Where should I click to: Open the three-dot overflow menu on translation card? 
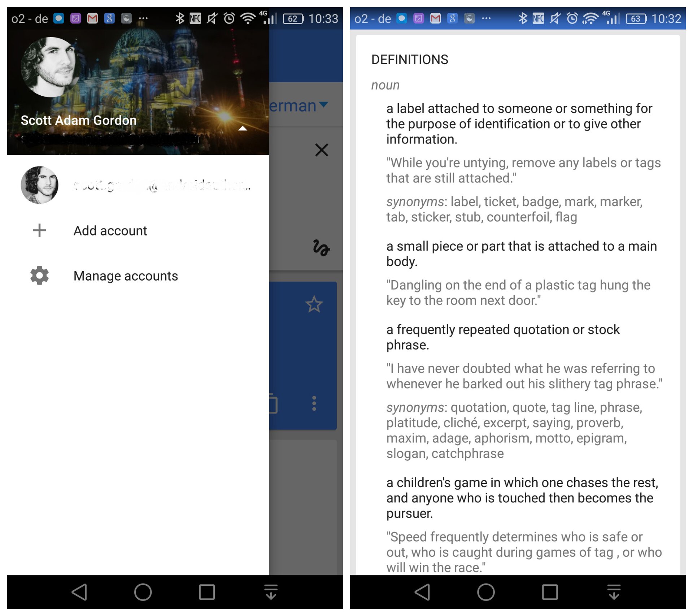[314, 403]
